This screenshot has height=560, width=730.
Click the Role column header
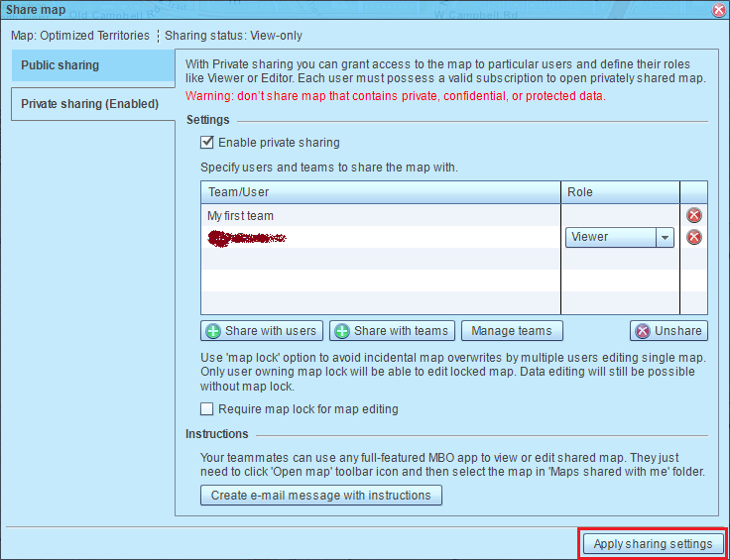pos(620,191)
